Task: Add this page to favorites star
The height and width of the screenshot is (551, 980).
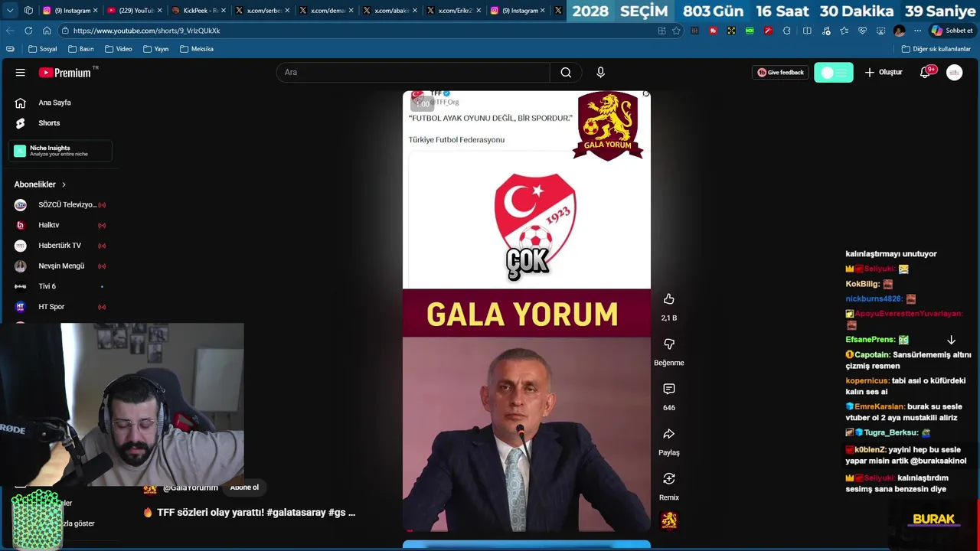Action: 676,31
